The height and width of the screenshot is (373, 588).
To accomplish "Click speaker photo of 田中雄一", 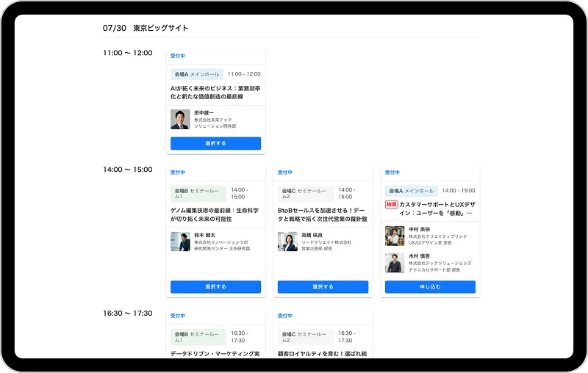I will pos(180,120).
